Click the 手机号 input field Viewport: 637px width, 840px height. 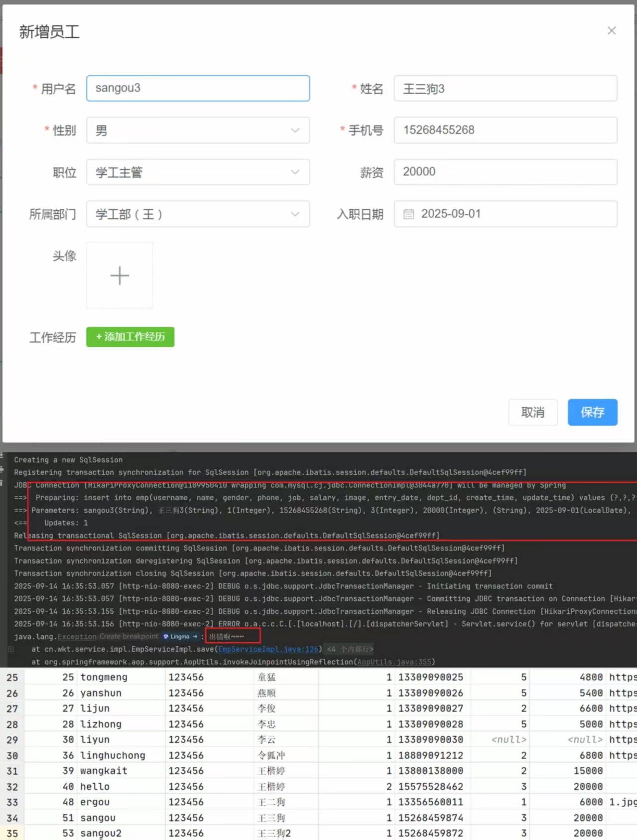point(505,131)
